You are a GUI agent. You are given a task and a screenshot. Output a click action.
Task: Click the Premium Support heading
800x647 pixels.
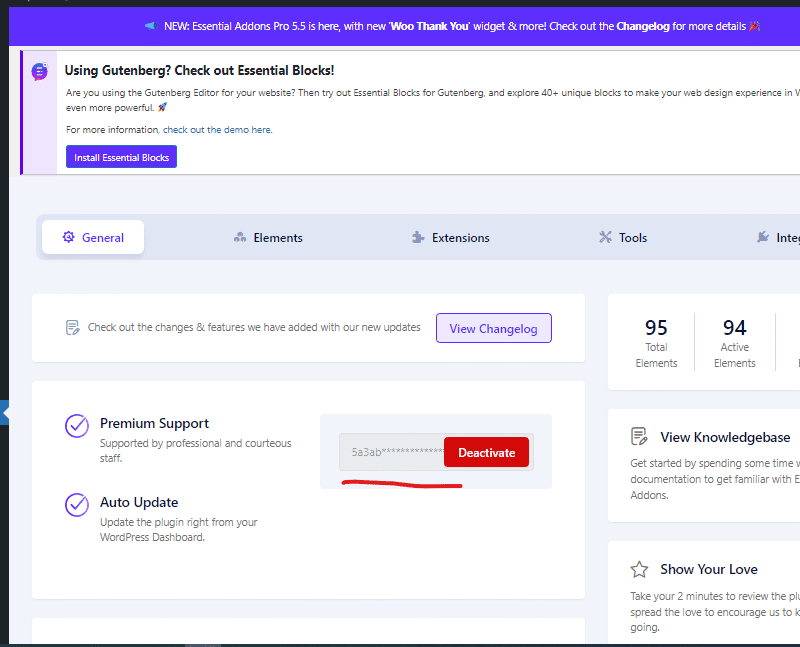154,424
